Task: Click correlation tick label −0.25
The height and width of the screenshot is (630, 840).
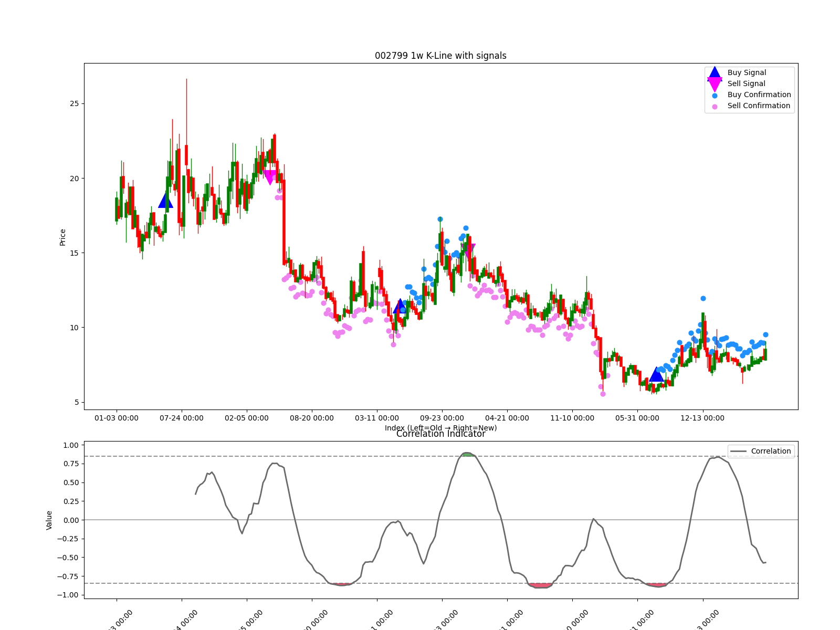Action: tap(68, 539)
